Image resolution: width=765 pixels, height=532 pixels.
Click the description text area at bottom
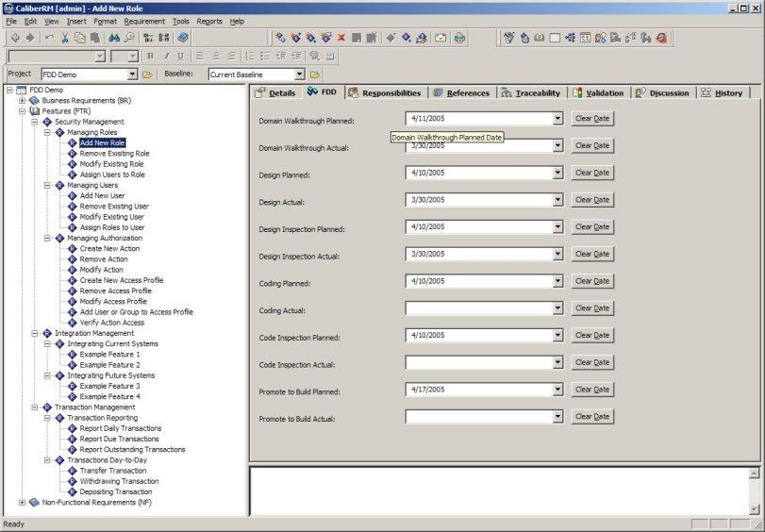tap(499, 491)
